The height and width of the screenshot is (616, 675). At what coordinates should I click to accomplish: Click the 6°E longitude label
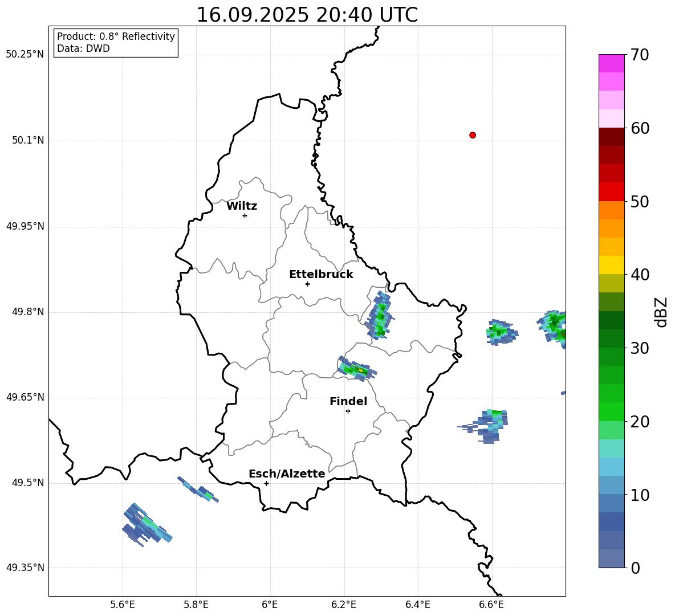[x=270, y=605]
